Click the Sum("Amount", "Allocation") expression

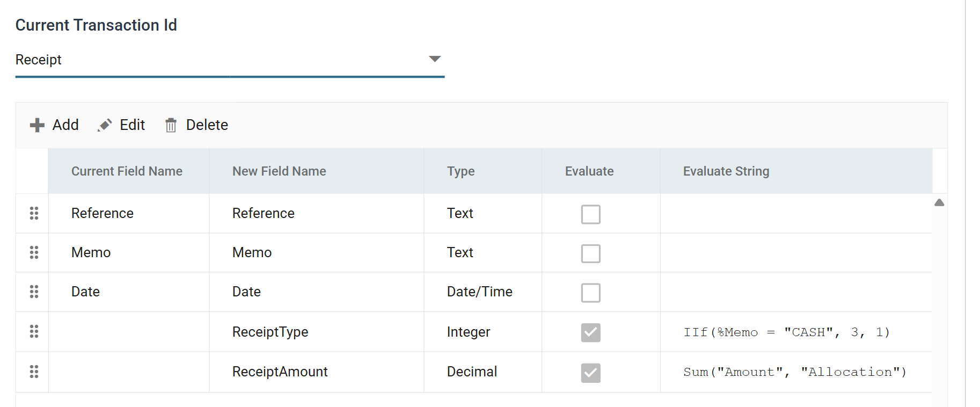click(x=795, y=372)
